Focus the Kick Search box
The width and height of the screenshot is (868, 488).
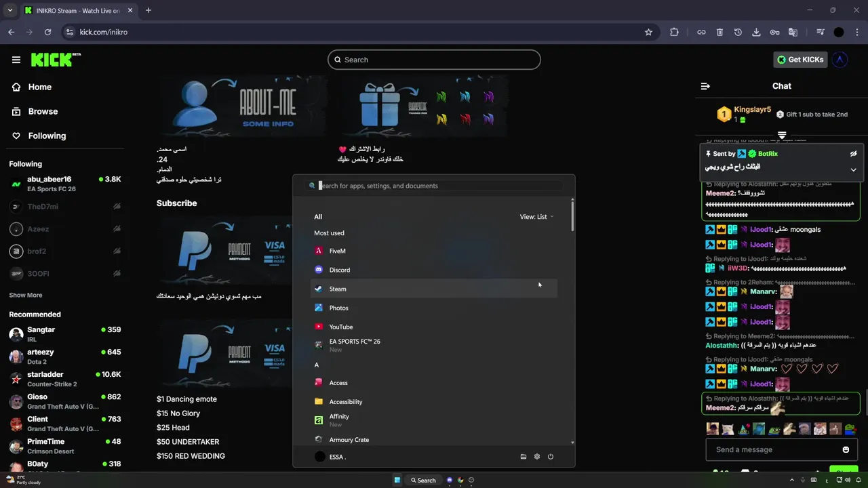(434, 60)
